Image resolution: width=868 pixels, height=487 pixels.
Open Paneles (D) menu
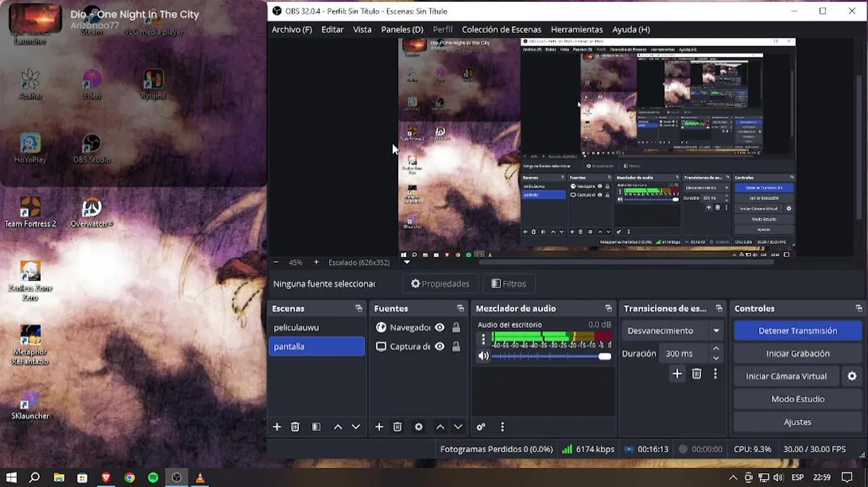click(x=402, y=29)
